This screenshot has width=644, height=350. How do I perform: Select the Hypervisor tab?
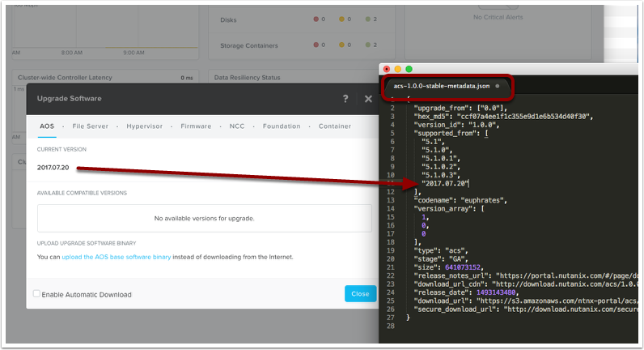tap(146, 126)
